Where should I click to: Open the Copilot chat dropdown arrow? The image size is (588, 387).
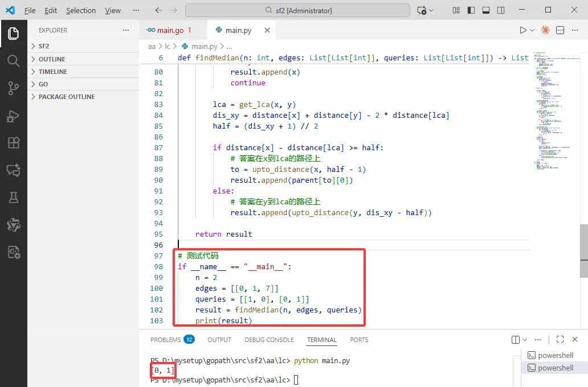click(x=431, y=10)
